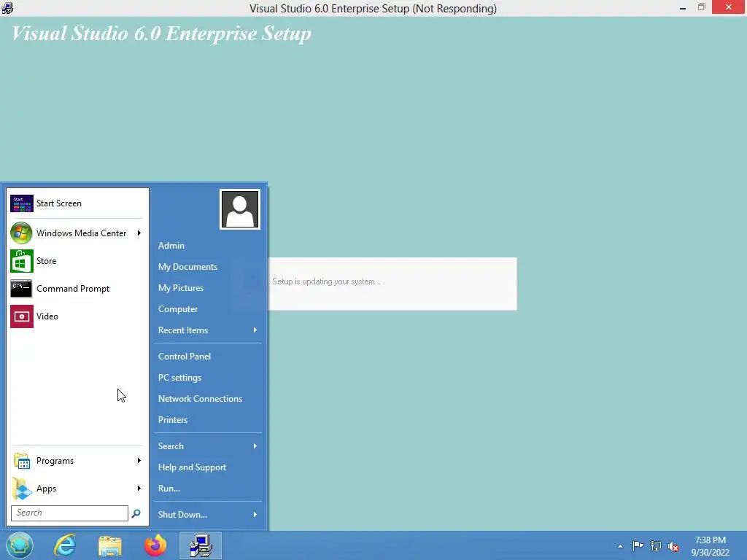Screen dimensions: 747x560
Task: Open PC settings
Action: [x=179, y=378]
